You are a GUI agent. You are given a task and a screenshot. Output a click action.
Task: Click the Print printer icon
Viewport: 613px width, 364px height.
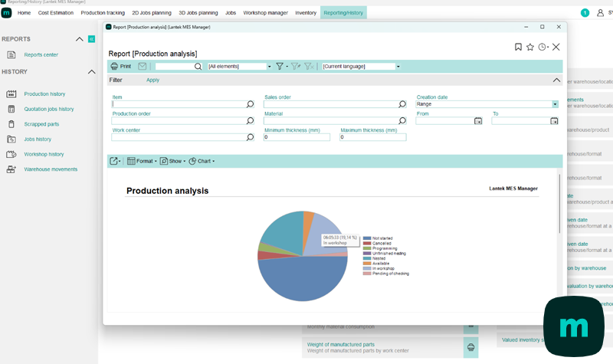pos(114,66)
